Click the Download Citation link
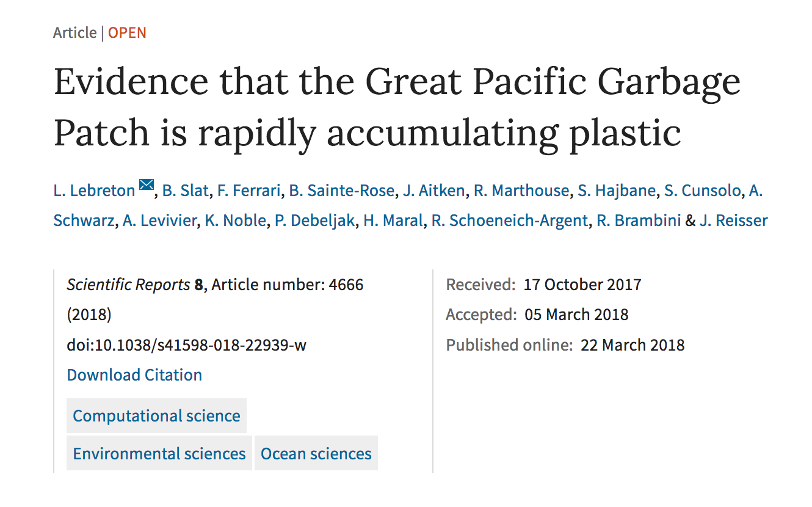Image resolution: width=812 pixels, height=507 pixels. point(134,375)
